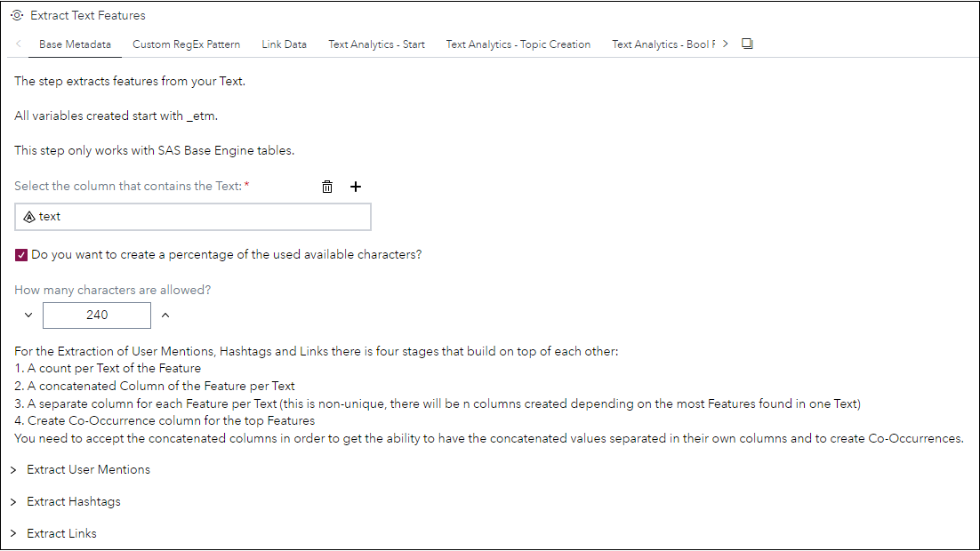The width and height of the screenshot is (980, 551).
Task: Click 'This step only works with SAS Base Engine' text
Action: click(x=155, y=150)
